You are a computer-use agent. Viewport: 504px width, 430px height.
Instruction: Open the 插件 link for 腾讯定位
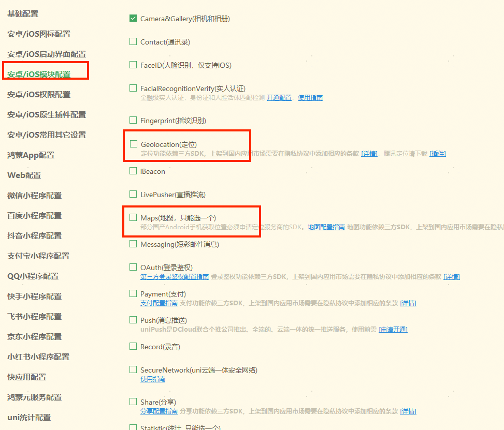(438, 154)
